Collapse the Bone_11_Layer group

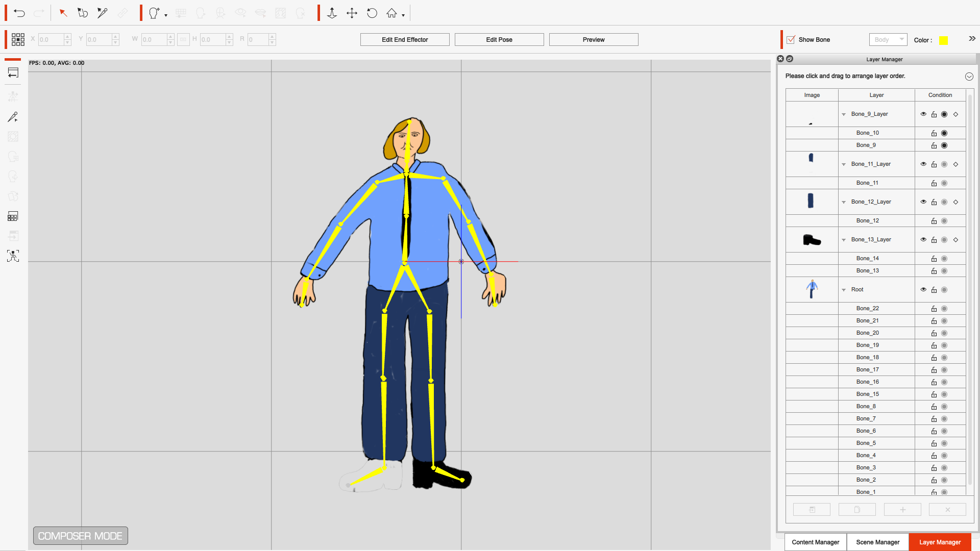point(844,164)
